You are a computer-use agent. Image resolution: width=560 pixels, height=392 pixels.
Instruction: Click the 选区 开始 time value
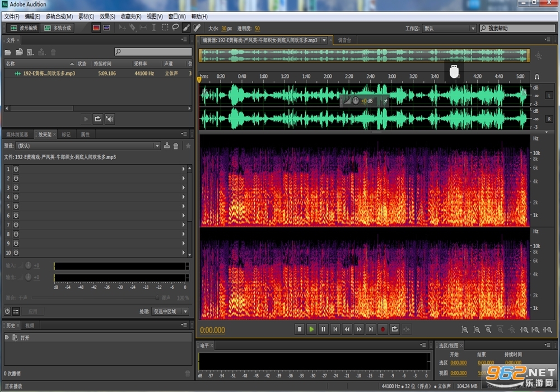pos(459,363)
